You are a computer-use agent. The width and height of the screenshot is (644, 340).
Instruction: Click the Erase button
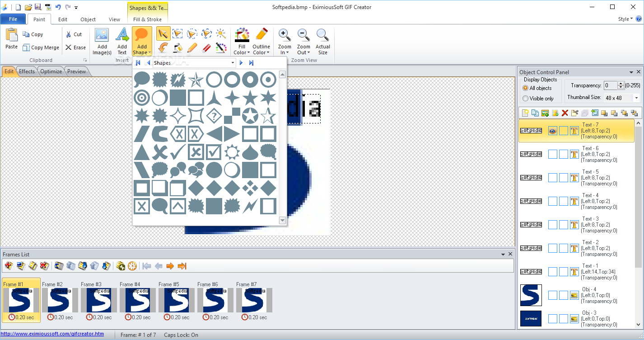click(x=75, y=47)
